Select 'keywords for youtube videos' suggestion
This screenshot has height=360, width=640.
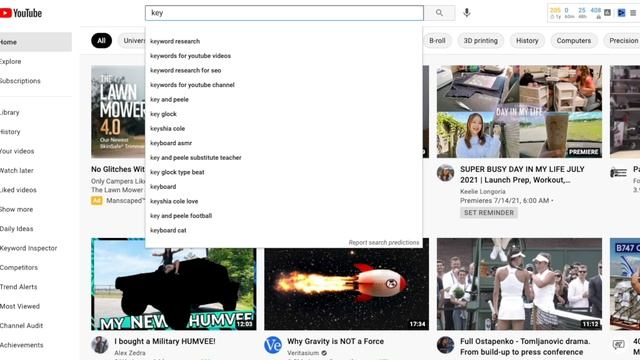tap(284, 56)
